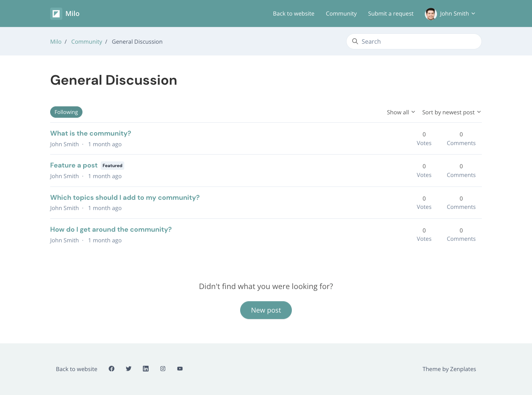532x395 pixels.
Task: Go to Community in the header
Action: point(341,14)
